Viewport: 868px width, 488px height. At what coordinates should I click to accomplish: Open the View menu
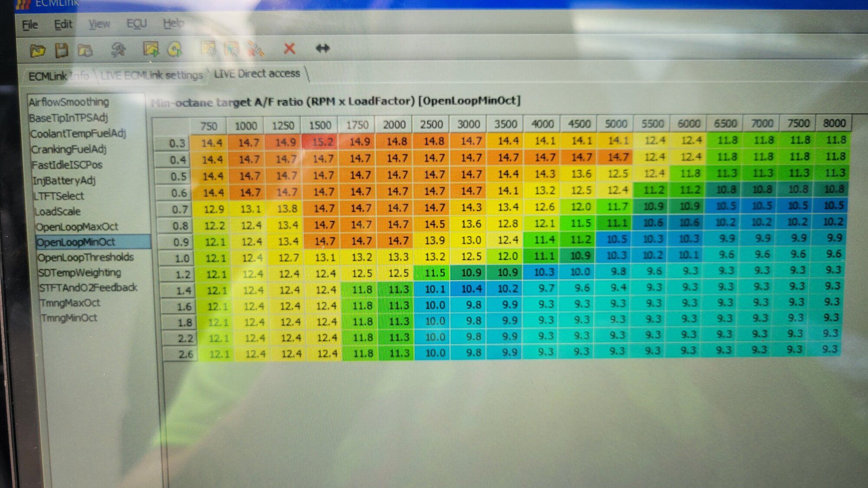(x=99, y=24)
